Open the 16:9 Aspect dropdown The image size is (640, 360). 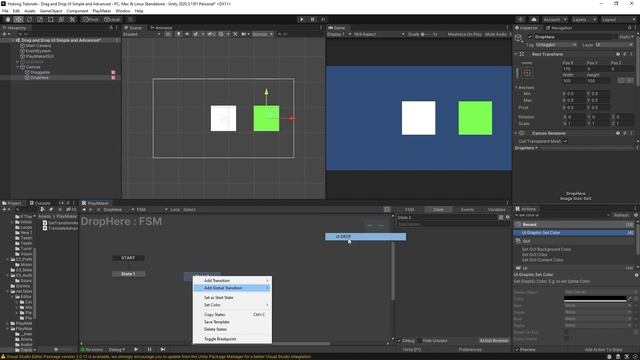[x=379, y=34]
